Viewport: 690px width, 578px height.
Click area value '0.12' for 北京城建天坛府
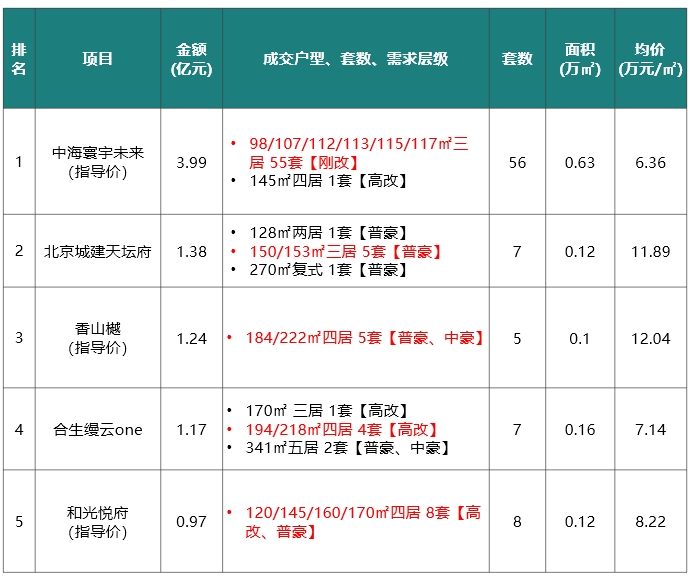pos(580,251)
